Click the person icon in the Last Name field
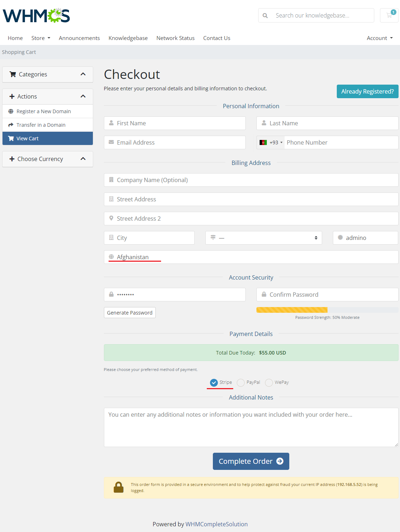 (264, 123)
